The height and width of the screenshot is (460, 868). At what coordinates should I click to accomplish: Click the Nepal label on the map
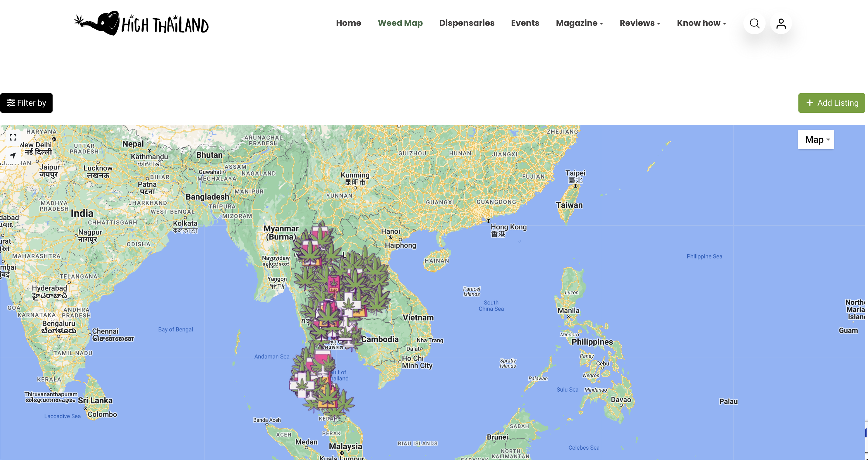click(133, 144)
